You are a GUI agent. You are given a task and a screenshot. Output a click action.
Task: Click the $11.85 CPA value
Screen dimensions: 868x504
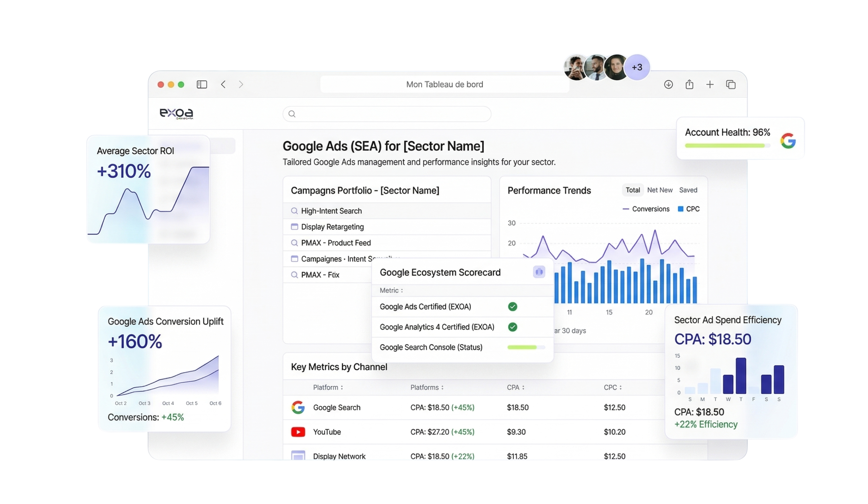[517, 456]
